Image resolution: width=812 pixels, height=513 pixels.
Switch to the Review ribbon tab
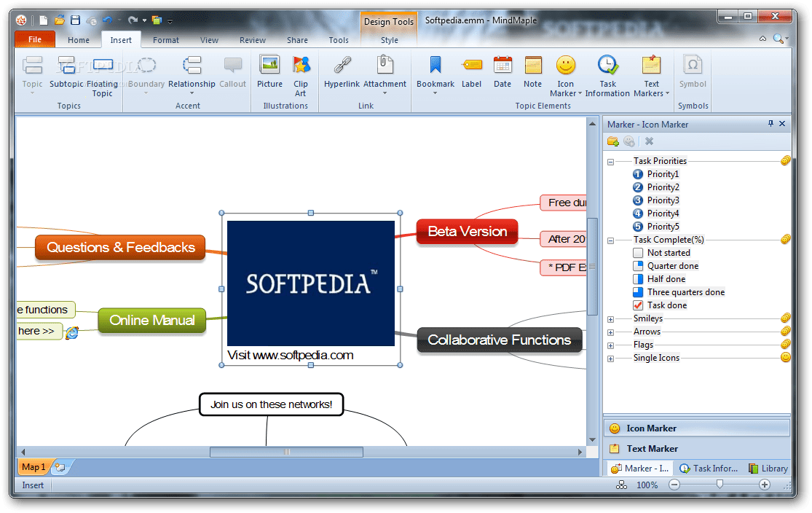pyautogui.click(x=252, y=40)
